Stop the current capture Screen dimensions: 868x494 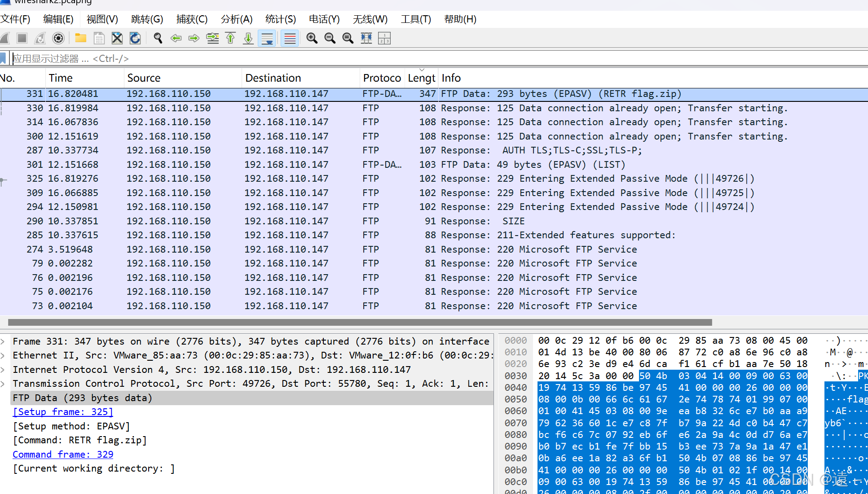(22, 38)
